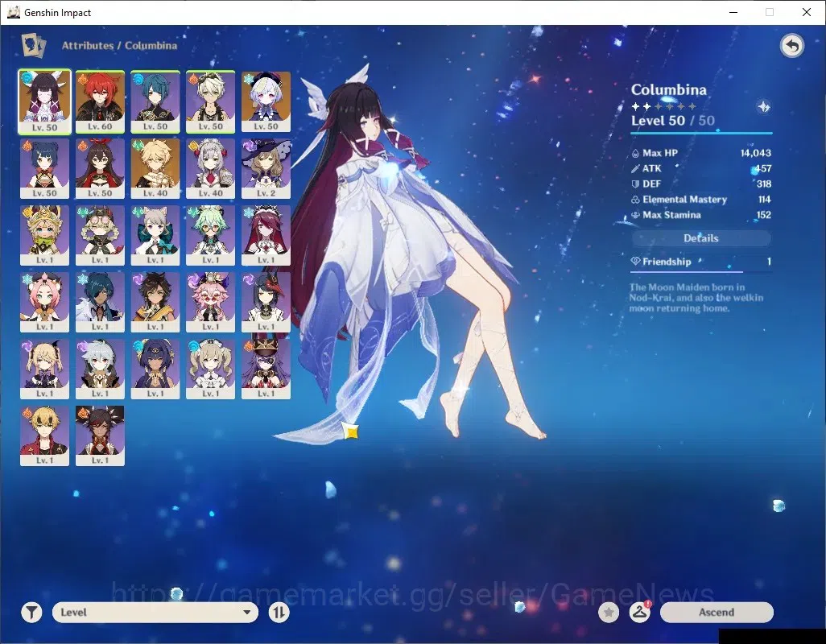Select the blond Traveler Lv. 40
The width and height of the screenshot is (826, 644).
click(155, 168)
